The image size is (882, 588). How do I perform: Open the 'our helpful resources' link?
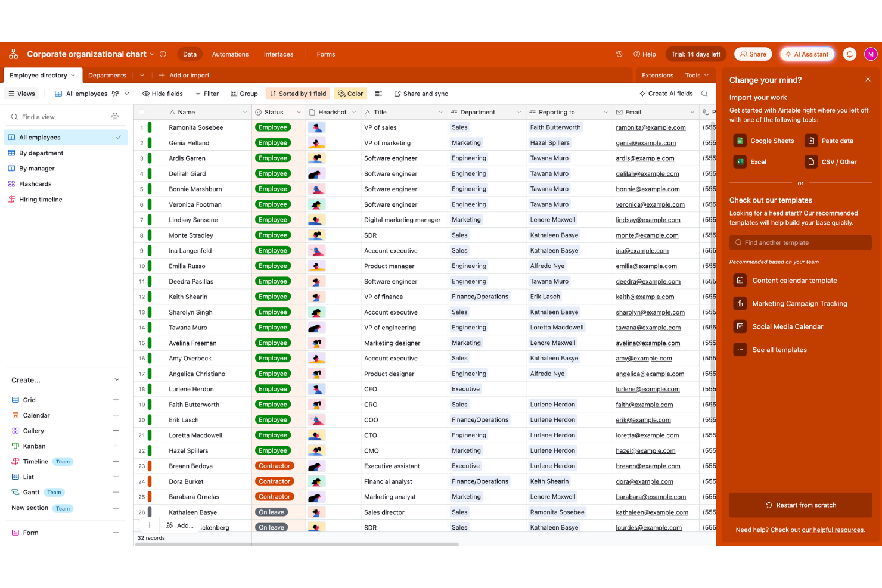point(832,530)
